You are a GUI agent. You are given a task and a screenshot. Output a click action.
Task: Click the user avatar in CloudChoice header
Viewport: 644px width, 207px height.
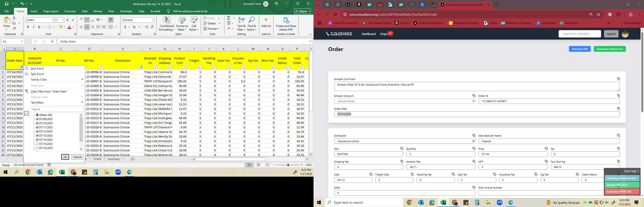coord(625,34)
